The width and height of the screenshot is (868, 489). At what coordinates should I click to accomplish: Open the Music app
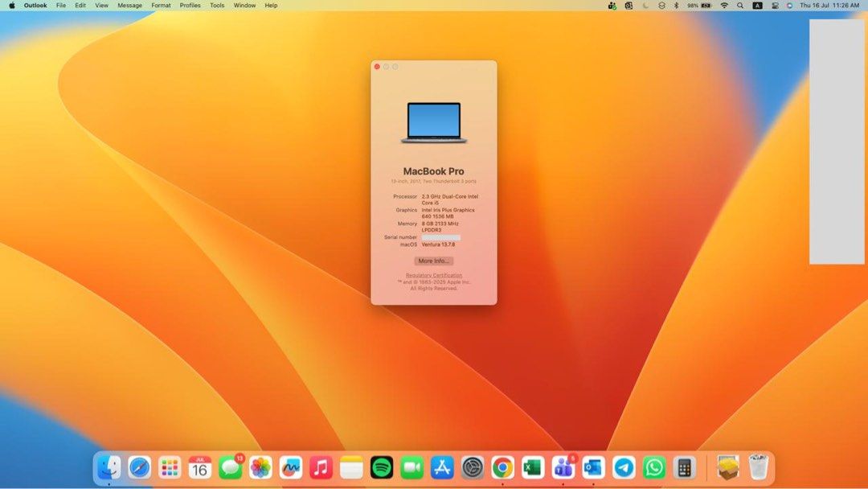point(321,468)
